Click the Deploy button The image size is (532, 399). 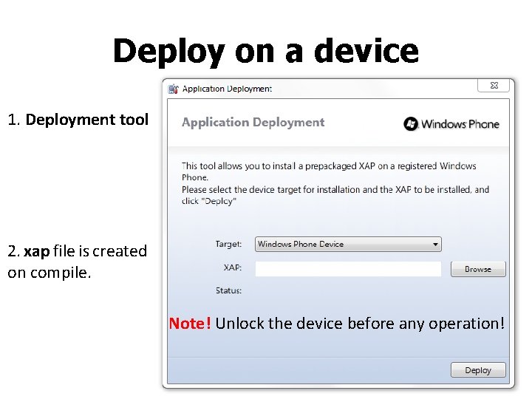tap(478, 370)
